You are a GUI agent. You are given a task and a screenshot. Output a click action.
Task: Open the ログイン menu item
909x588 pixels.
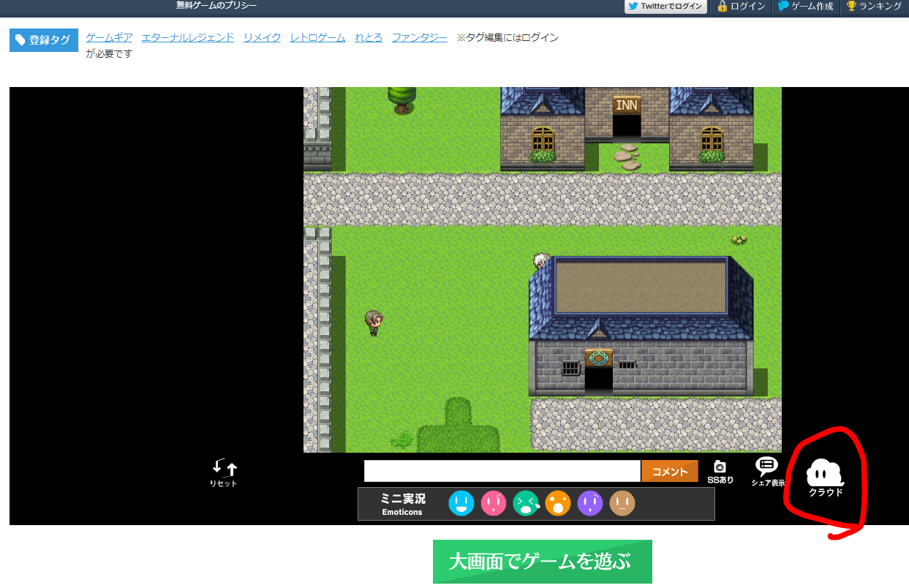point(741,7)
